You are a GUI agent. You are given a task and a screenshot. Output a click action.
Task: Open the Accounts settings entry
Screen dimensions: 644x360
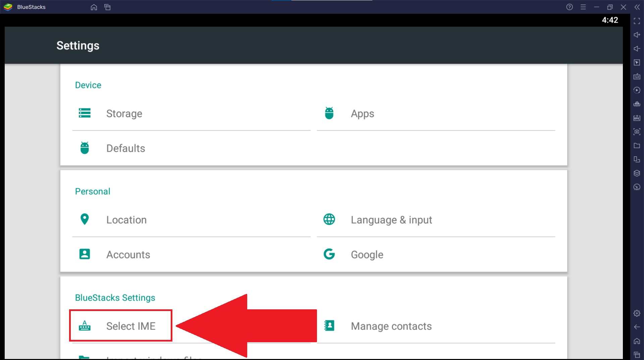pyautogui.click(x=128, y=254)
